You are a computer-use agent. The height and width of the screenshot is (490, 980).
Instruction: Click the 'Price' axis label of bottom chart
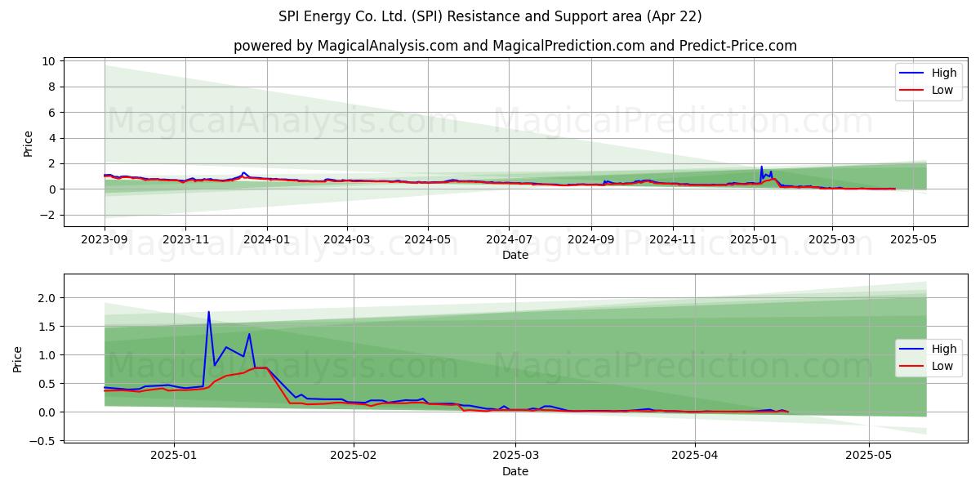pos(18,359)
